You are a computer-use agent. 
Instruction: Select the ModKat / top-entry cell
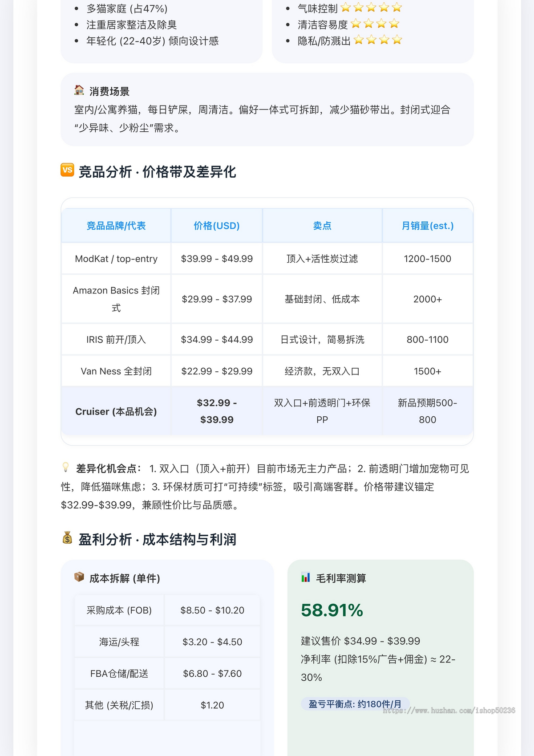(x=116, y=259)
